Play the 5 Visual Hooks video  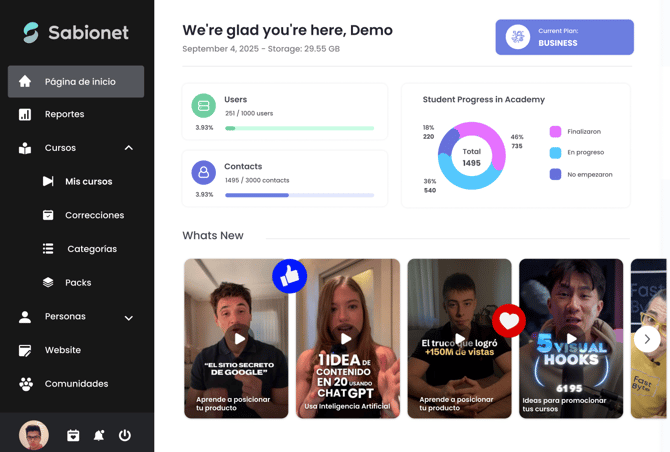tap(571, 338)
